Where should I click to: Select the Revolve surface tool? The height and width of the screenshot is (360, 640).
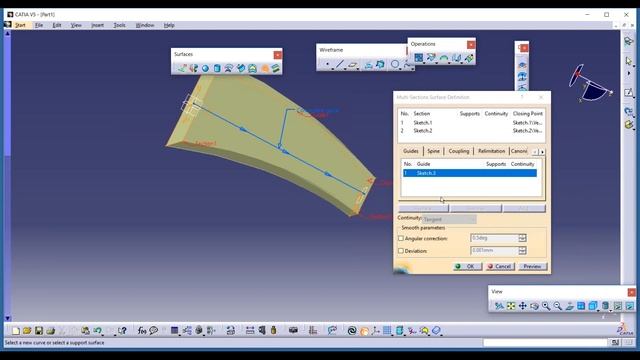pyautogui.click(x=193, y=68)
